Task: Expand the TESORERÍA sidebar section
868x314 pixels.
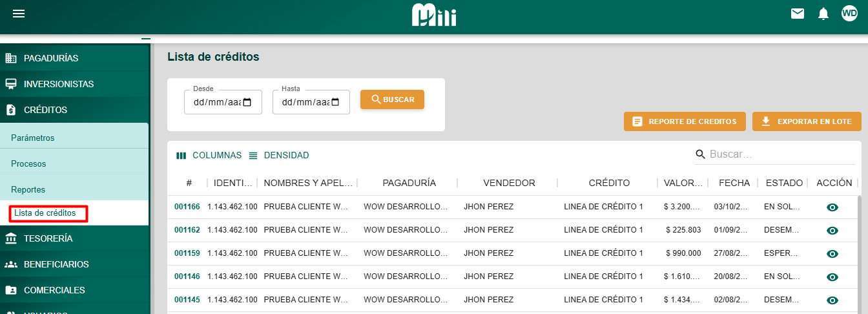Action: 48,238
